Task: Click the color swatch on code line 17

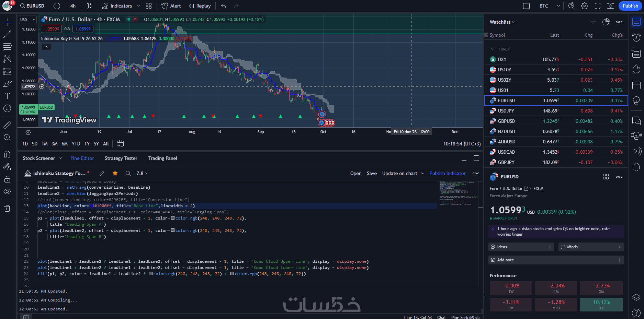Action: (173, 231)
